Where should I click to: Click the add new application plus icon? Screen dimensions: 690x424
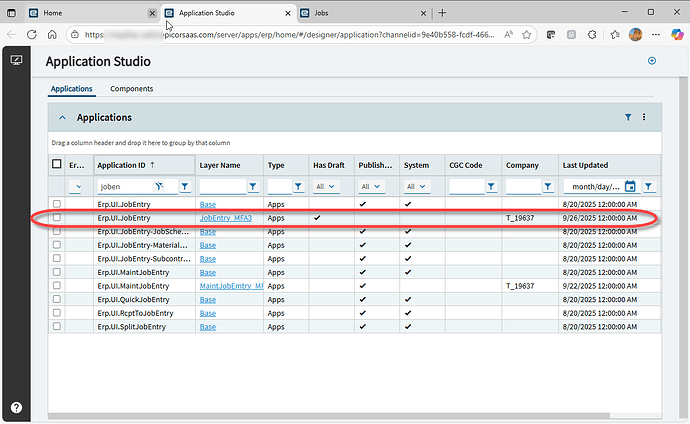pos(652,61)
